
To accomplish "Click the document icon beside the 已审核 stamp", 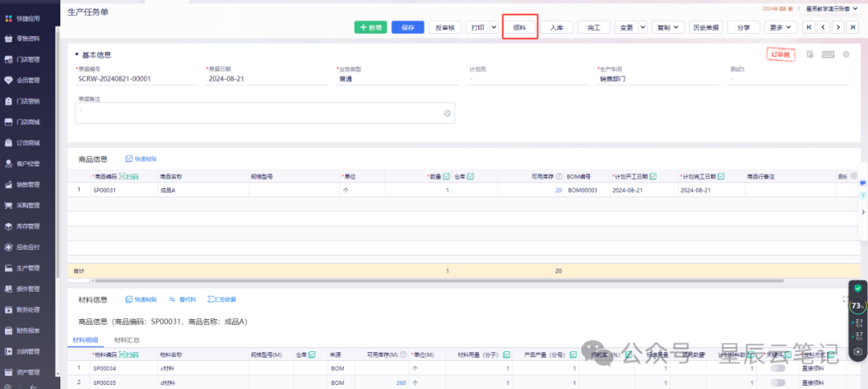I will tap(810, 54).
